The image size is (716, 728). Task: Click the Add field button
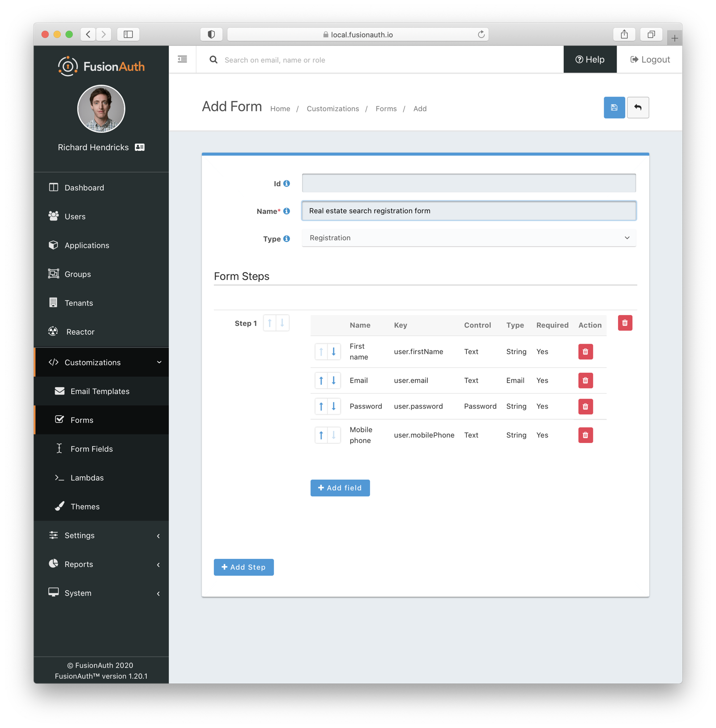(x=340, y=488)
